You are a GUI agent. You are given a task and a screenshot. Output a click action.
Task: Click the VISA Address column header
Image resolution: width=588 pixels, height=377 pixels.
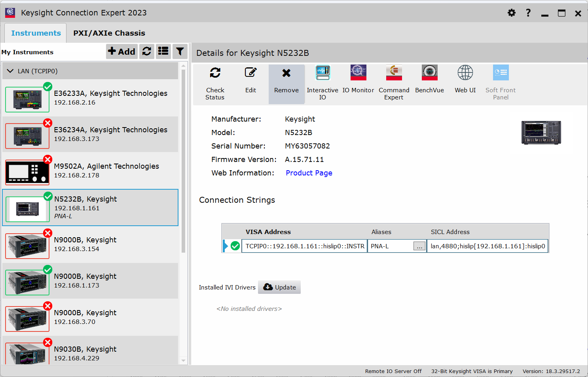click(268, 232)
